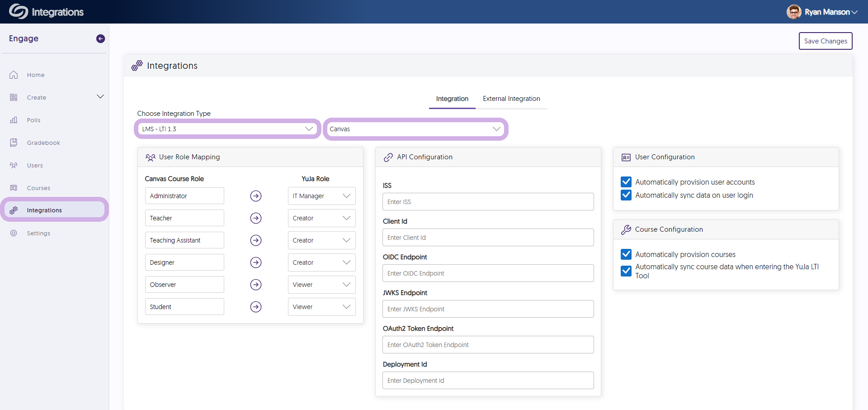
Task: Click the OAuth2 Token Endpoint field
Action: pos(488,345)
